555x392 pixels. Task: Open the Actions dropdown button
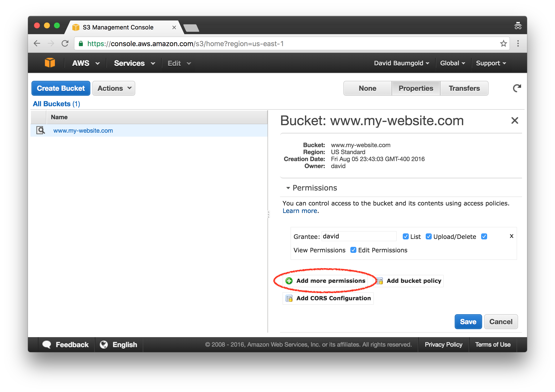tap(114, 88)
